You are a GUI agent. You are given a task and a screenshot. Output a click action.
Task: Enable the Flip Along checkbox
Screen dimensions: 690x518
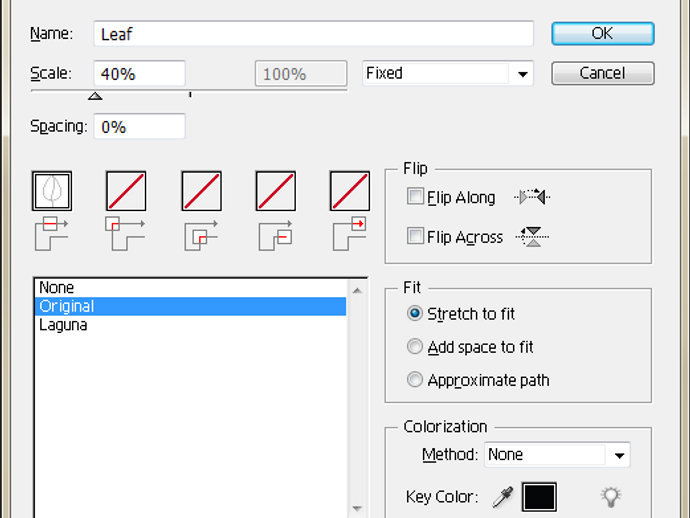coord(415,196)
